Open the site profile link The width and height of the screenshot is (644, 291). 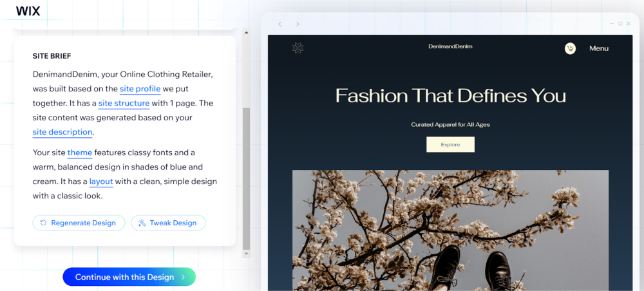coord(140,89)
